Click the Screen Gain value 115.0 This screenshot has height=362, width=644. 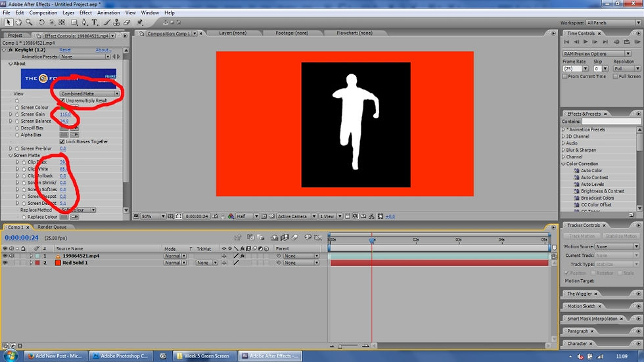click(x=65, y=114)
